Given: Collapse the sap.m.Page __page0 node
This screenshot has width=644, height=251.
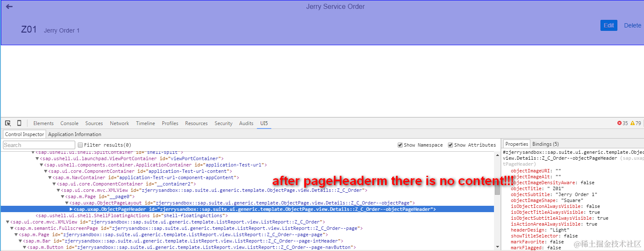Looking at the screenshot, I should coord(63,196).
